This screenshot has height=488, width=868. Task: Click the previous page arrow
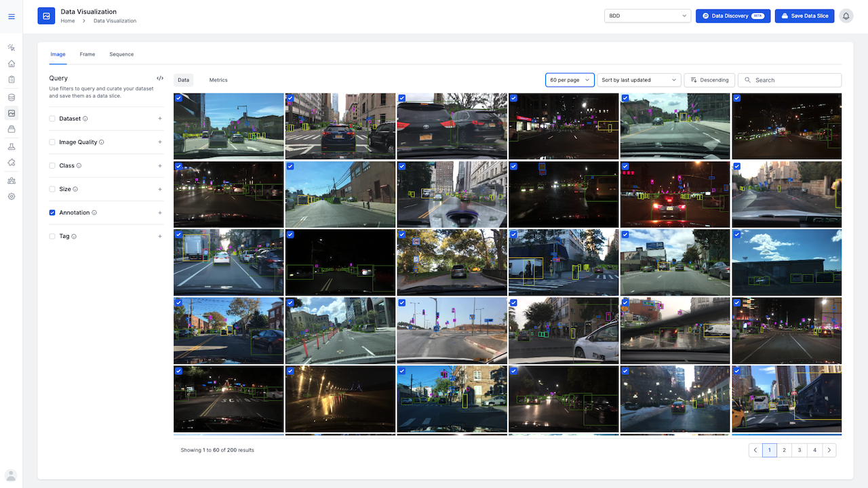[x=755, y=450]
